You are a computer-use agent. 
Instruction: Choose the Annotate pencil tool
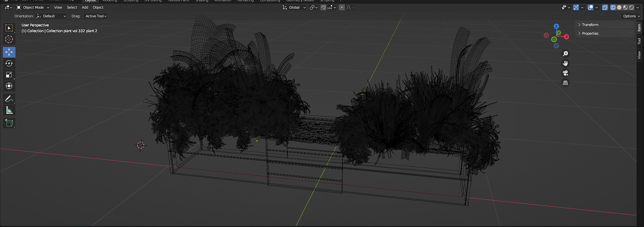pyautogui.click(x=9, y=99)
